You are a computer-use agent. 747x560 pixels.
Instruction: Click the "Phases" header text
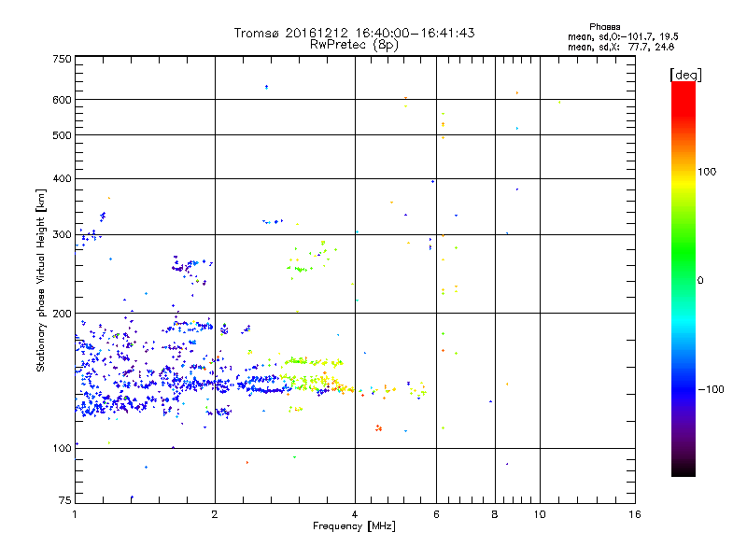coord(604,27)
